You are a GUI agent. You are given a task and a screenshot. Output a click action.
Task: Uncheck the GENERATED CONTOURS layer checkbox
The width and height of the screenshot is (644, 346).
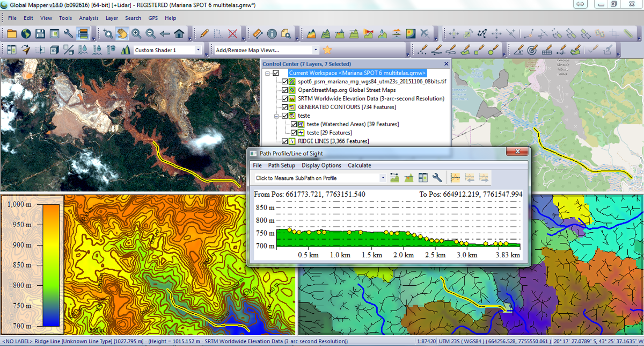[285, 107]
